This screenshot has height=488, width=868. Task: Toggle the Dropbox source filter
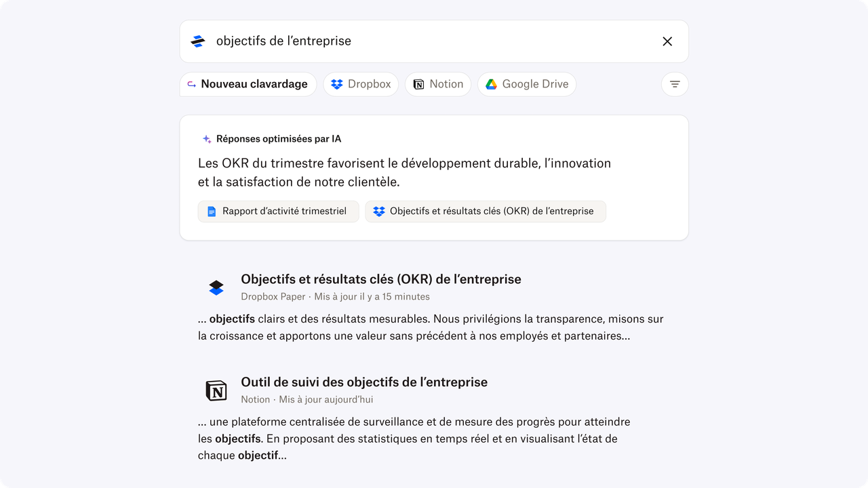[x=361, y=83]
